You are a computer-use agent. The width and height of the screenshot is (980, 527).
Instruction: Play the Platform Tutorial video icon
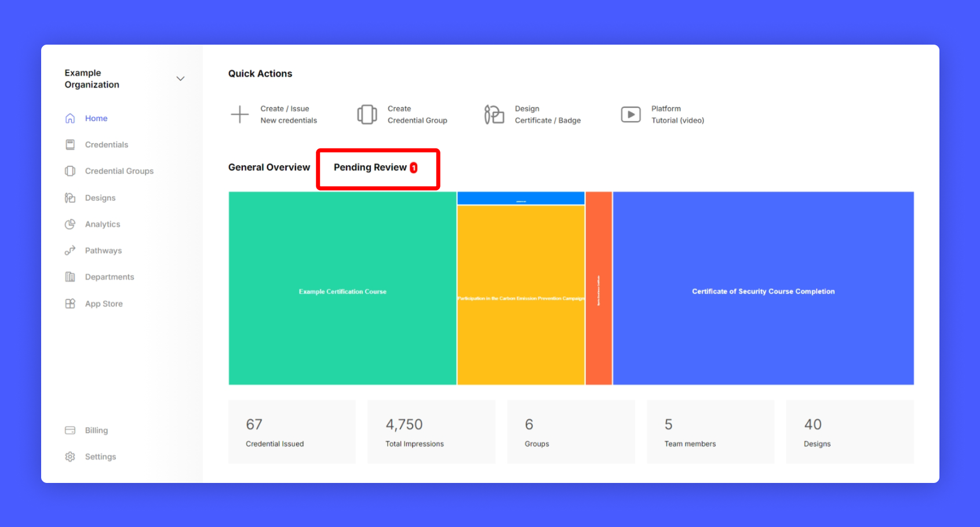click(631, 114)
